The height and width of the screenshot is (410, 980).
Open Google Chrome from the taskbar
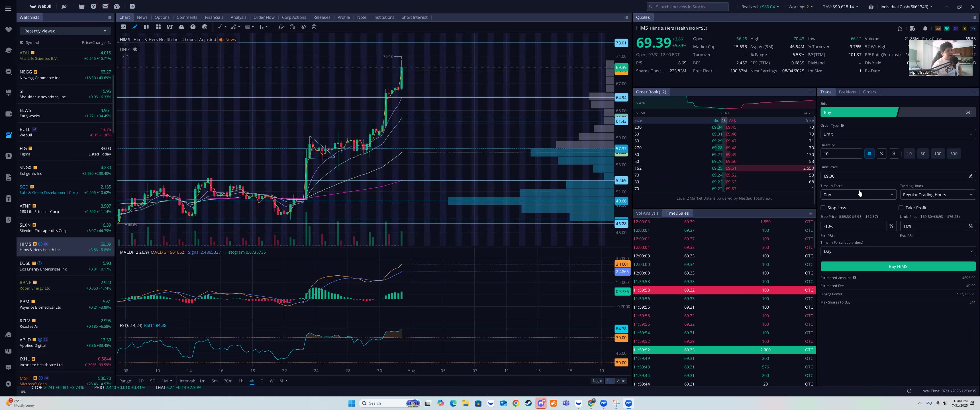point(516,403)
